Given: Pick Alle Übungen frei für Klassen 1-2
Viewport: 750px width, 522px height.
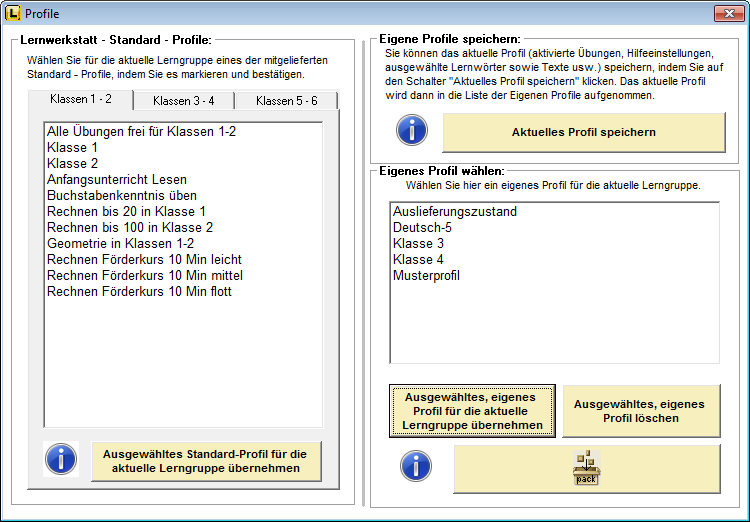Looking at the screenshot, I should click(141, 132).
